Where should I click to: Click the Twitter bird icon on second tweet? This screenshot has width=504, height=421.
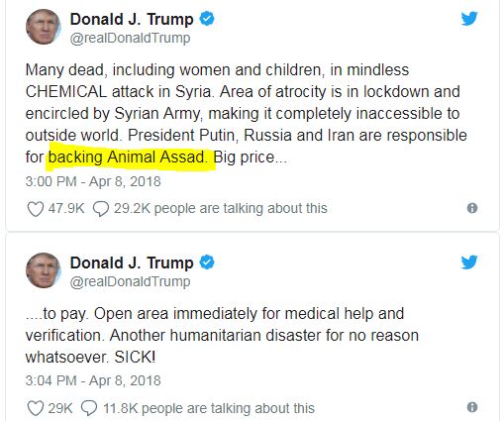(469, 263)
